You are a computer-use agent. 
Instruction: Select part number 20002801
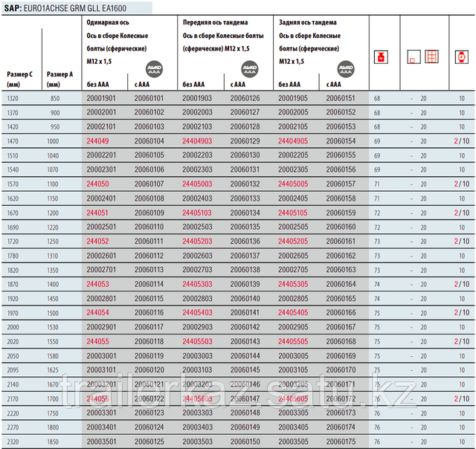click(101, 299)
